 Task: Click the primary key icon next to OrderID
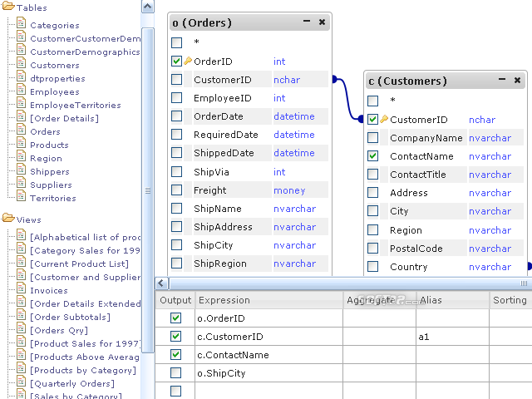pos(188,61)
